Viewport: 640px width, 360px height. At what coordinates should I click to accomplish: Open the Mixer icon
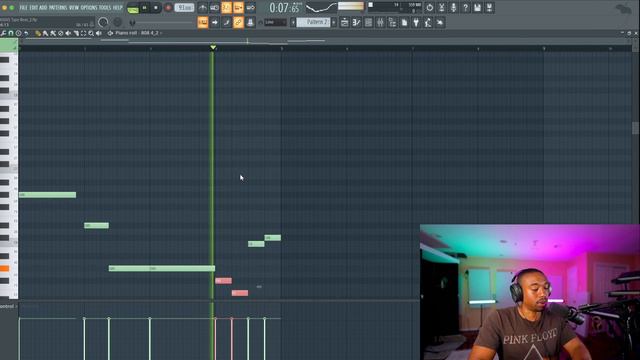coord(380,23)
